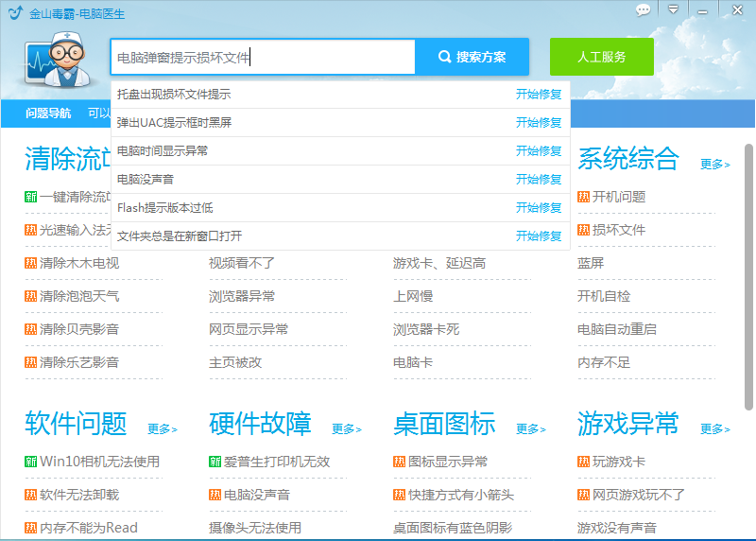The width and height of the screenshot is (756, 541).
Task: Expand 更多 next to 系统综合
Action: click(714, 165)
